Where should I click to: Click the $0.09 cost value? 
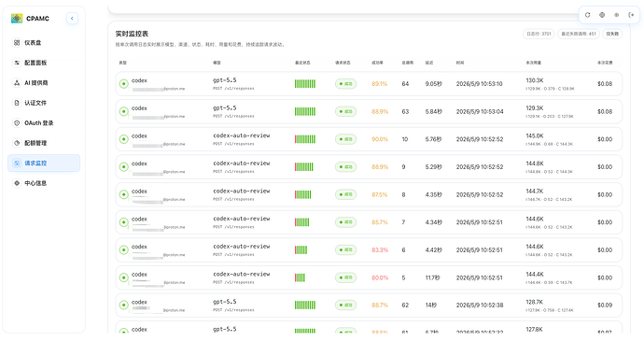[x=605, y=305]
